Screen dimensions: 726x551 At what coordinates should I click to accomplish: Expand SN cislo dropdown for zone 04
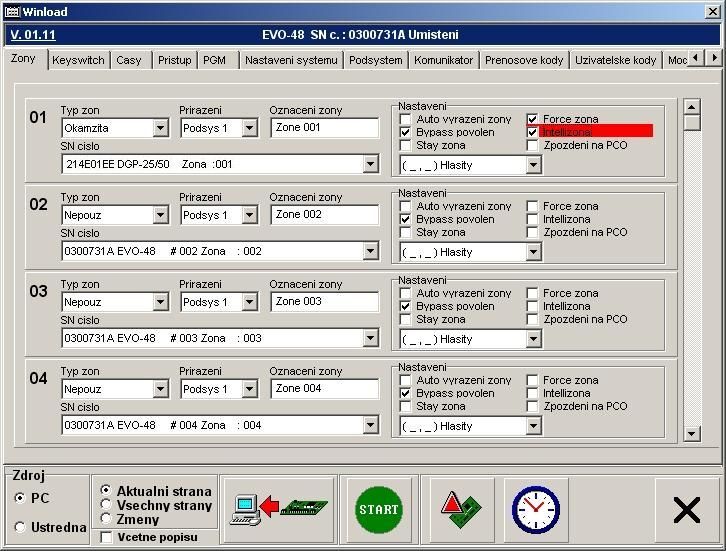coord(370,425)
